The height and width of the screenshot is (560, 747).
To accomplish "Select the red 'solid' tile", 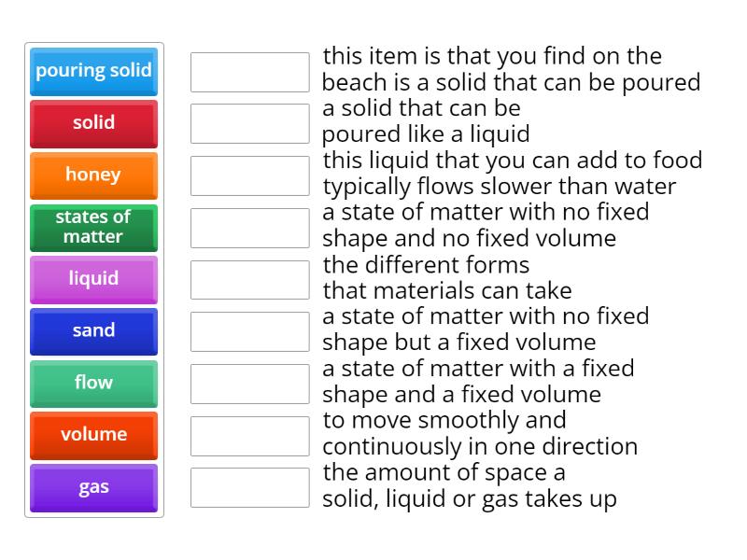I will [x=93, y=123].
